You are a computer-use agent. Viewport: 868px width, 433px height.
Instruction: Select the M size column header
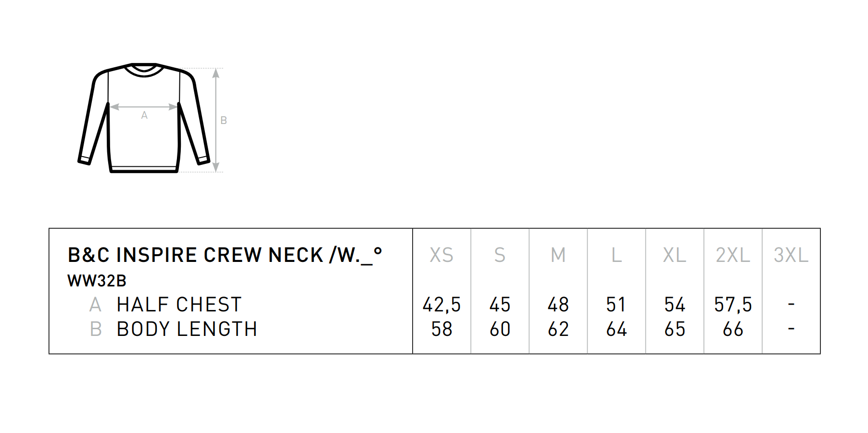point(558,255)
